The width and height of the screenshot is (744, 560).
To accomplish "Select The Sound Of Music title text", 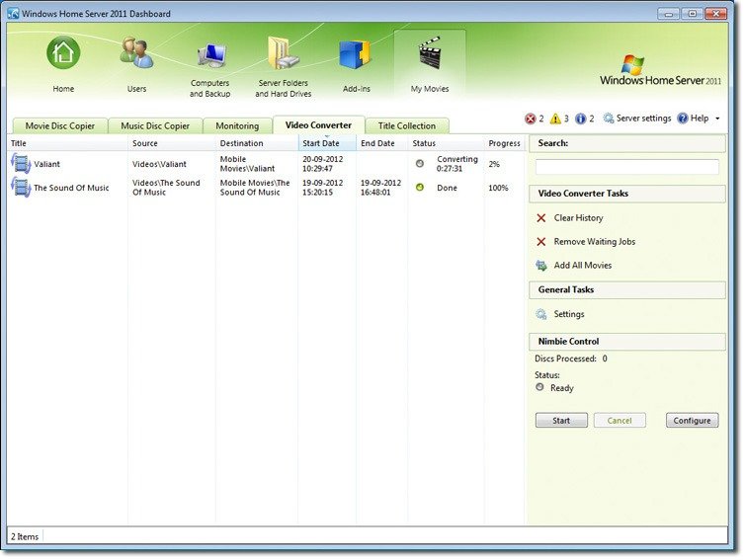I will [x=71, y=188].
